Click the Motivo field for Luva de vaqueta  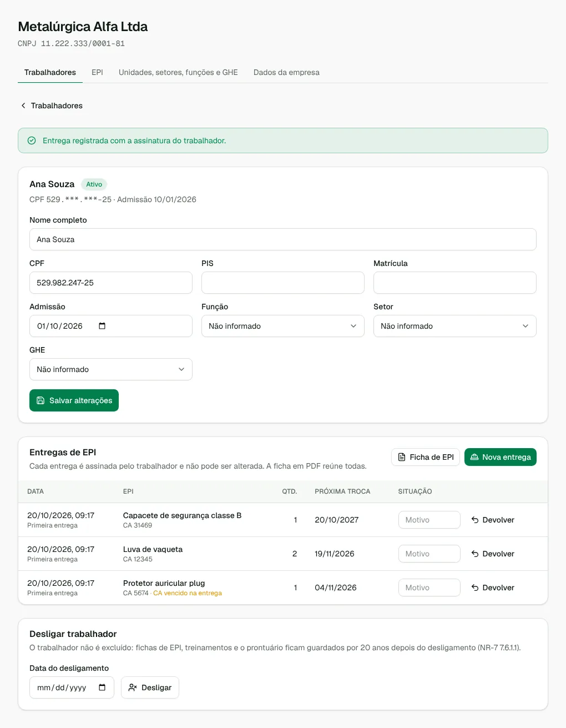(x=429, y=554)
